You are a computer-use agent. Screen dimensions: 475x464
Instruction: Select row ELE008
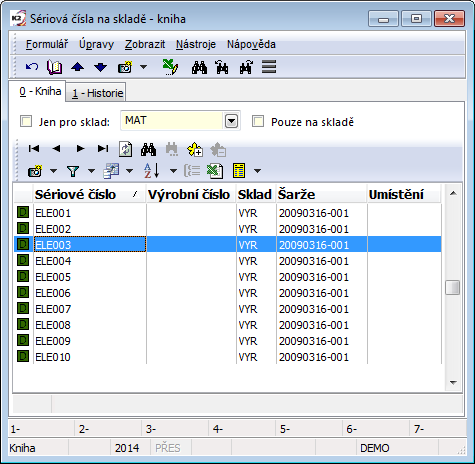click(228, 325)
